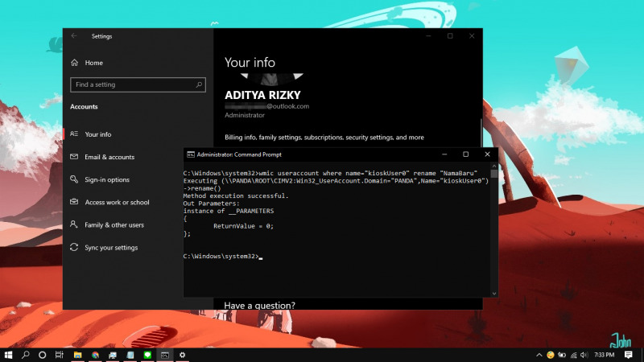Screen dimensions: 644x362
Task: Click the Home house icon in Settings
Action: (x=74, y=63)
